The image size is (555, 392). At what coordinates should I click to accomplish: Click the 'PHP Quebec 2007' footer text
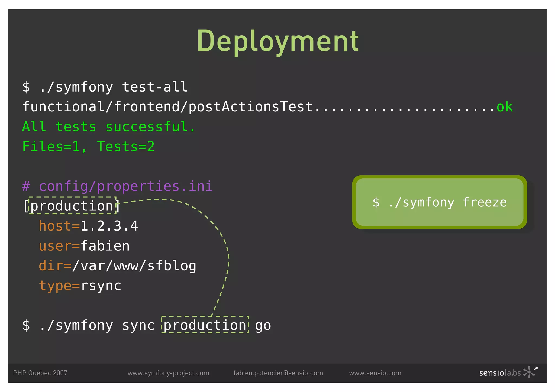[40, 373]
